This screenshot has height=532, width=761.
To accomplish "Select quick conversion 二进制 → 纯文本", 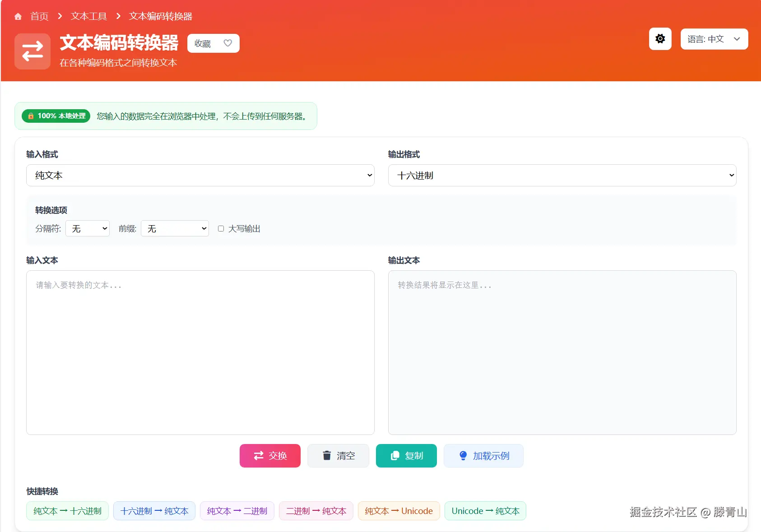I will click(316, 511).
